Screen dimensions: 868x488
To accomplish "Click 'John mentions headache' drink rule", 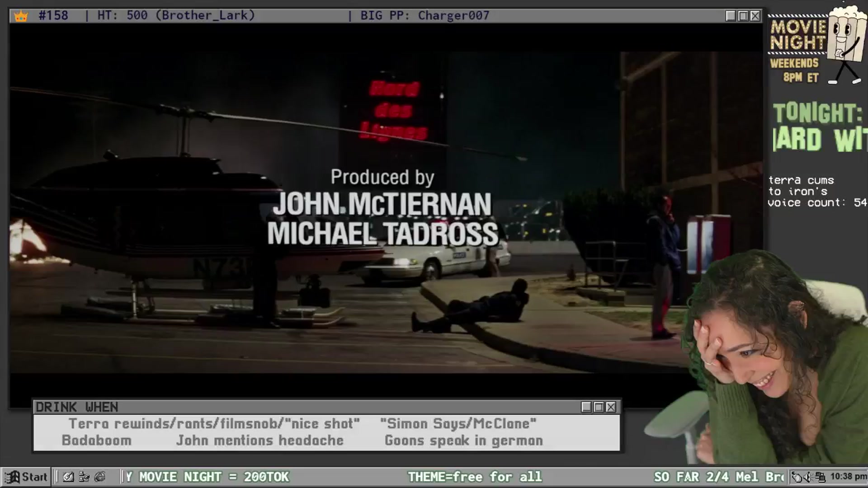I will pos(260,441).
